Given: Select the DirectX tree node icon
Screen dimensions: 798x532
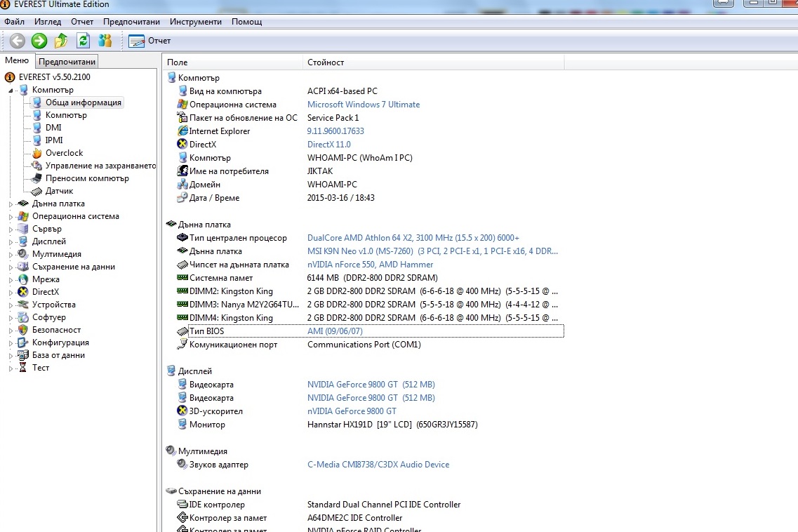Looking at the screenshot, I should click(23, 292).
